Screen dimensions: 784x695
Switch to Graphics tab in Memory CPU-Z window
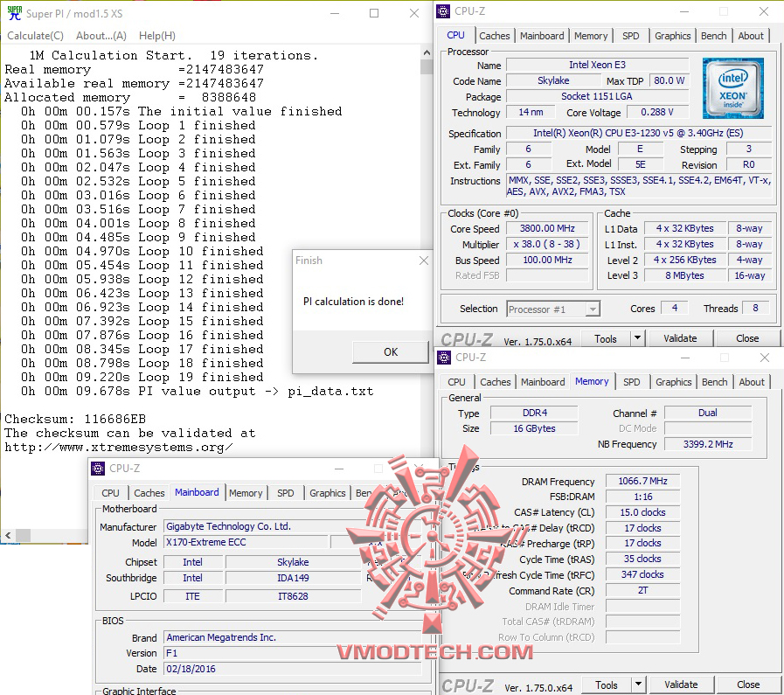tap(674, 382)
